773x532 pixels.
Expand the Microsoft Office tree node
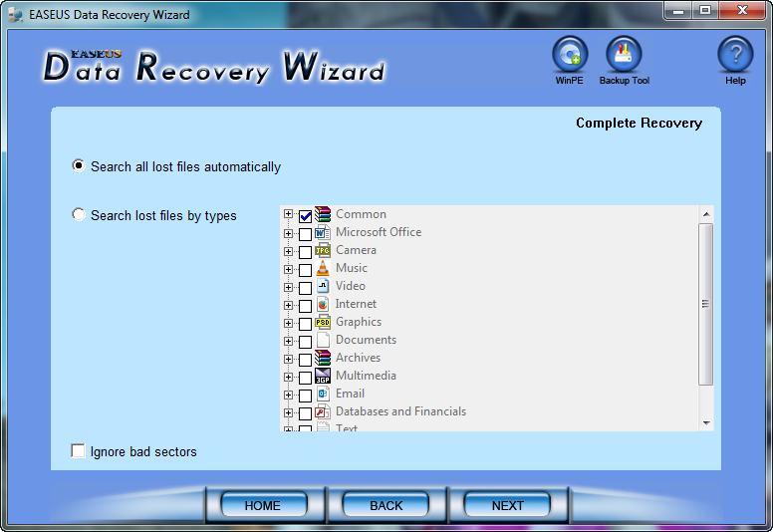coord(289,233)
